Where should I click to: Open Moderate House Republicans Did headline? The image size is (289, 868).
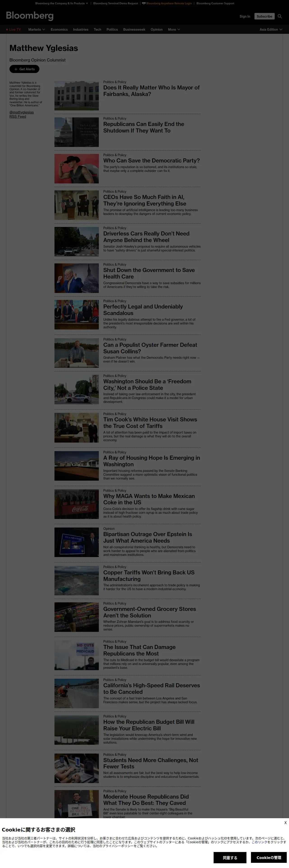[x=146, y=799]
